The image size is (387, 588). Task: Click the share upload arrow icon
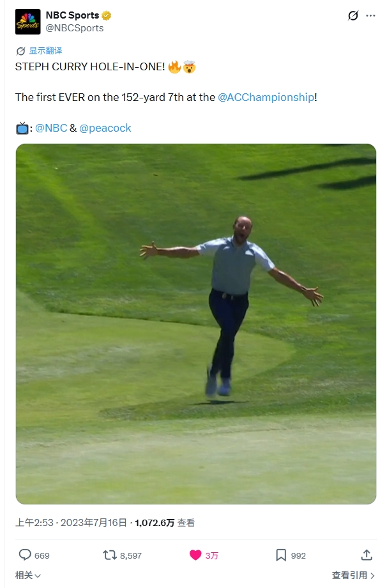(367, 555)
